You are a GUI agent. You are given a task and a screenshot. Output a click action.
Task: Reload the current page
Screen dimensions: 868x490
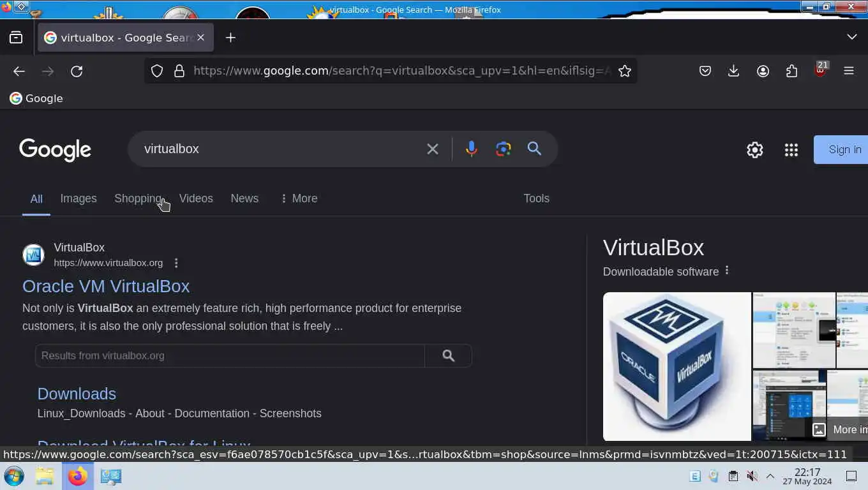pos(77,71)
